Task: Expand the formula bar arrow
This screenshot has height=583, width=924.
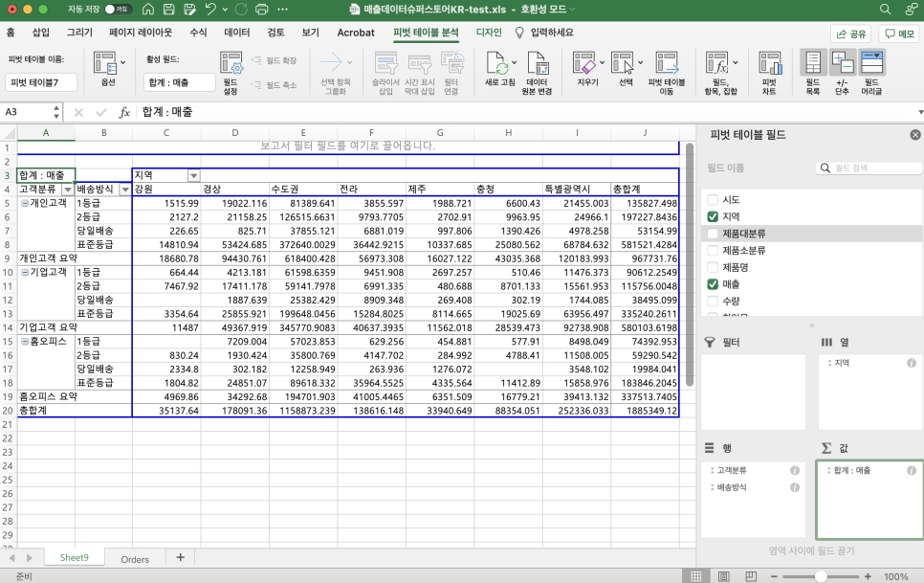Action: [x=920, y=112]
